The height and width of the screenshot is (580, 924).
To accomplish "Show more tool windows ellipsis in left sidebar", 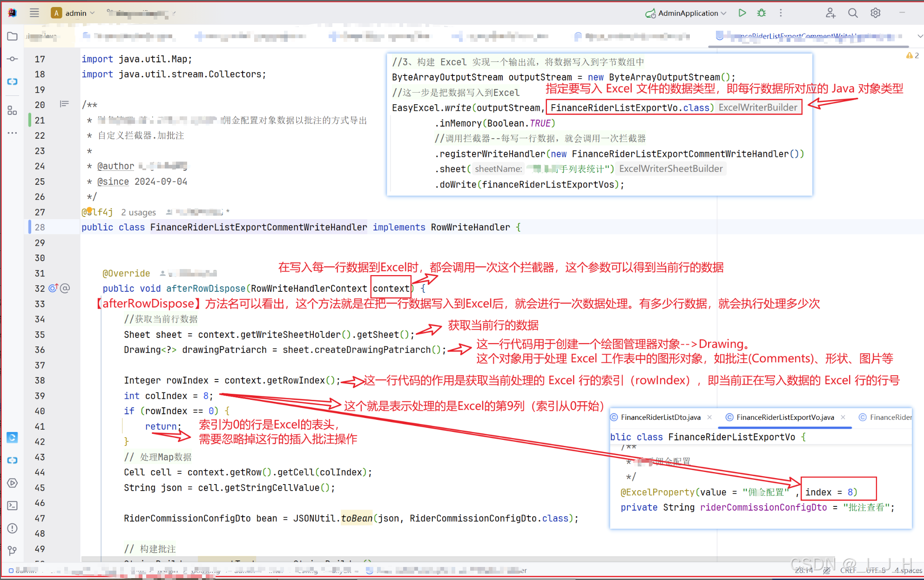I will pos(13,133).
